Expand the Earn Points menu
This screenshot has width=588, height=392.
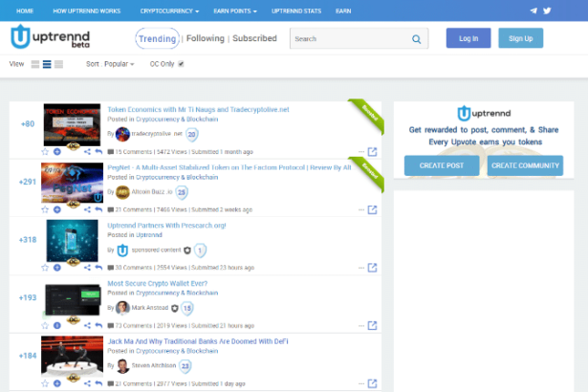click(235, 11)
